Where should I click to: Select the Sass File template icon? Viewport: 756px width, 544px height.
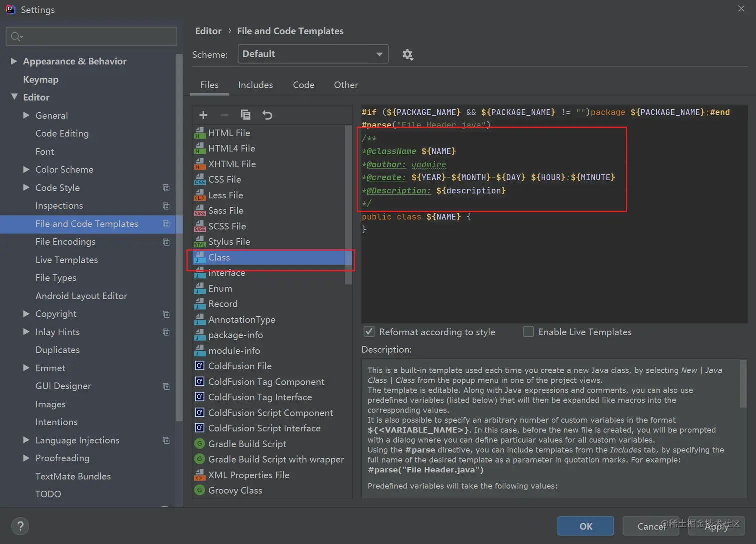(200, 210)
